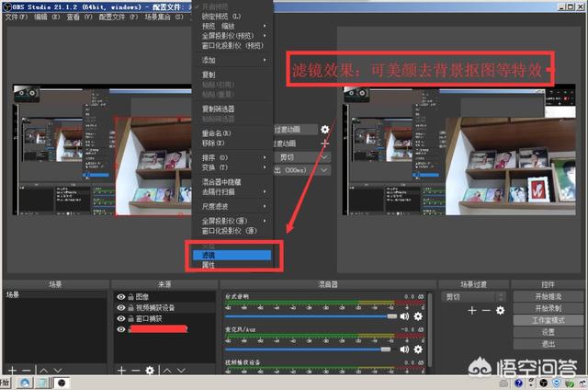This screenshot has height=390, width=588.
Task: Click the 开始推流 button
Action: coord(547,296)
